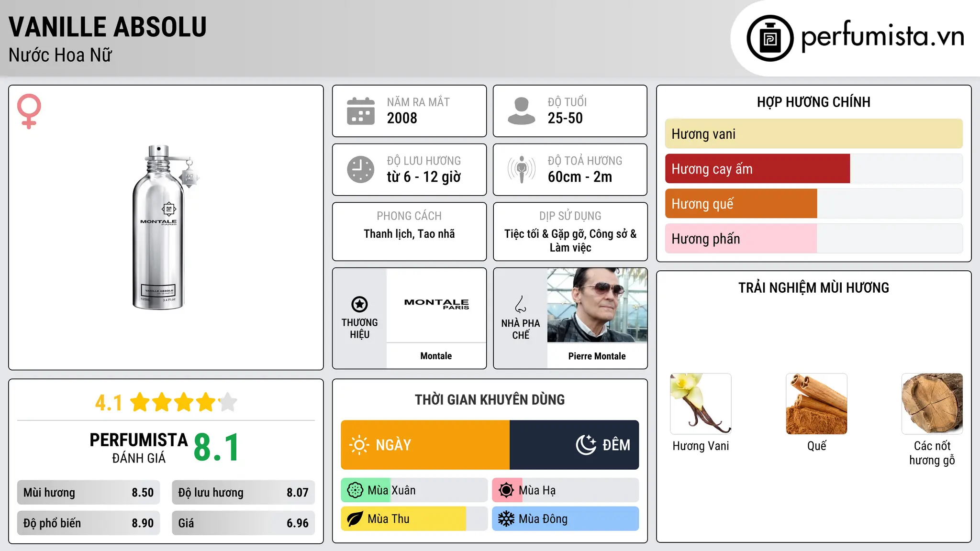Click the Dịp sử dụng label

(570, 216)
